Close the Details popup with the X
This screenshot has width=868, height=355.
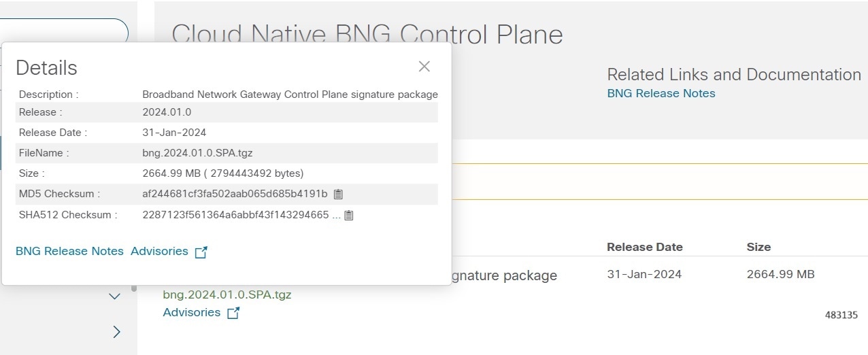click(x=424, y=66)
